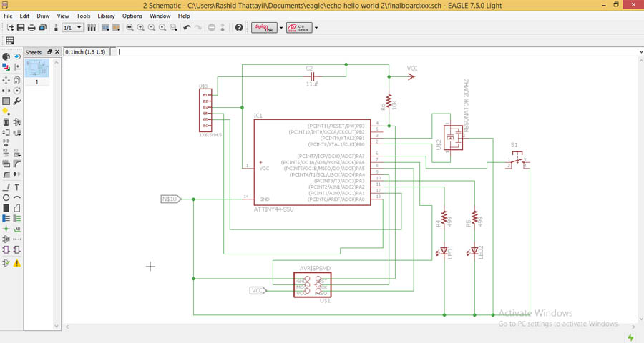Open the Display layers tool

6,67
